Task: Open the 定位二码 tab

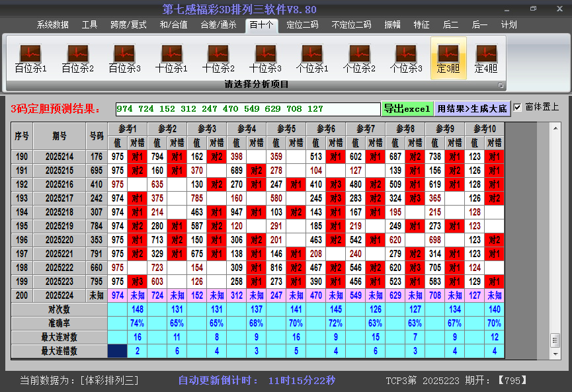Action: click(302, 24)
